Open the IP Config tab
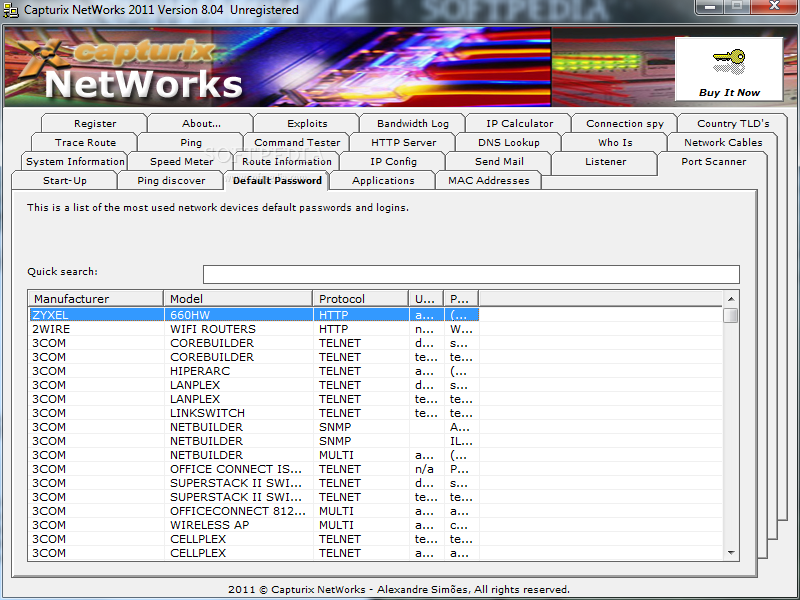 pos(393,161)
